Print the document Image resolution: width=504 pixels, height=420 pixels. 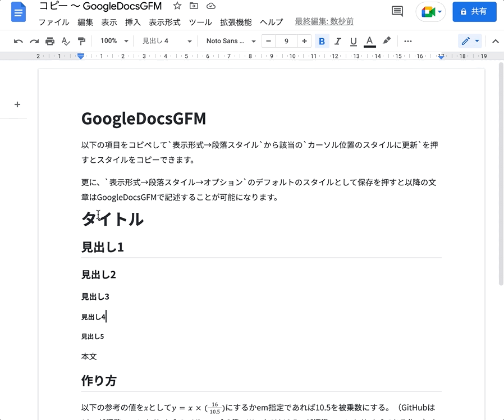click(x=50, y=41)
